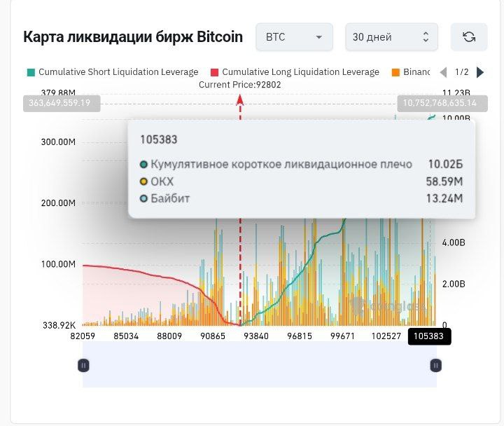This screenshot has width=504, height=426.
Task: Click the 105383 x-axis price label
Action: click(429, 336)
